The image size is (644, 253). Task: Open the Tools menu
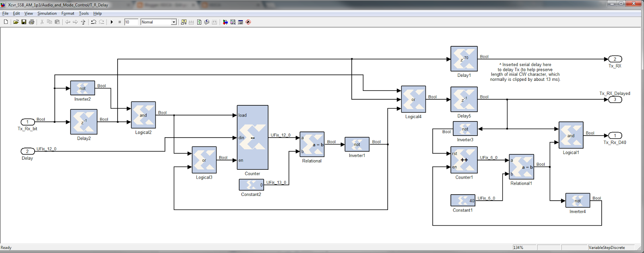click(x=84, y=13)
